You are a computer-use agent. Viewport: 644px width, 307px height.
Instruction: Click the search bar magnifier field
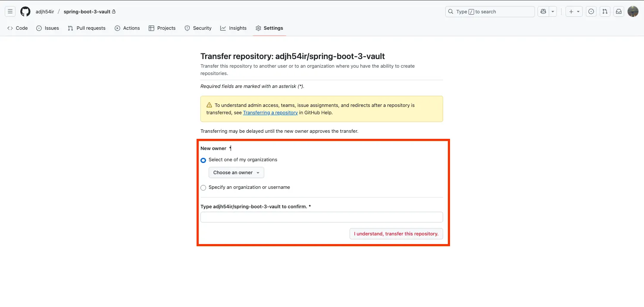490,12
